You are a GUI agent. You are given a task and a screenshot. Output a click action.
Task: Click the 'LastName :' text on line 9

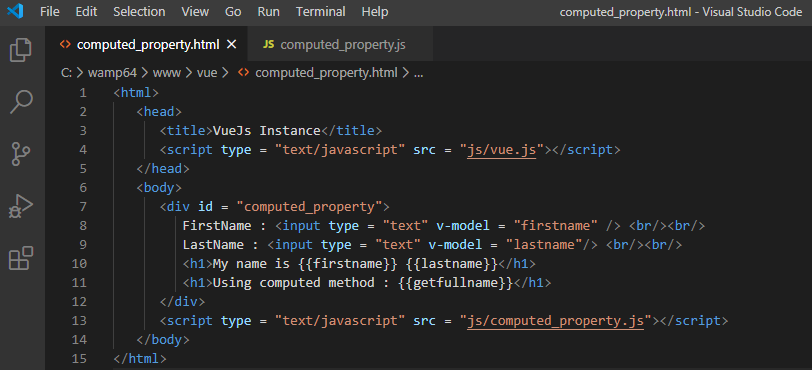(221, 245)
